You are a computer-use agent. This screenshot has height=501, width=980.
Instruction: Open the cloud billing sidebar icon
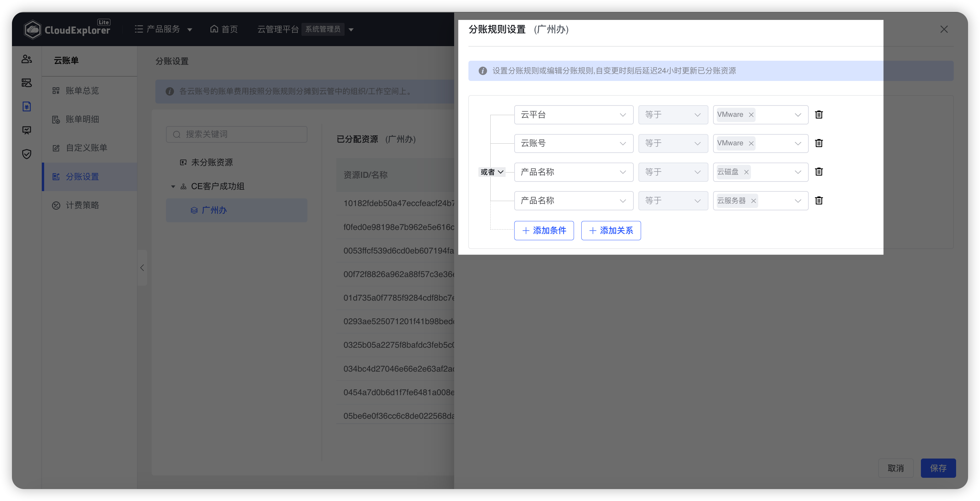[27, 107]
